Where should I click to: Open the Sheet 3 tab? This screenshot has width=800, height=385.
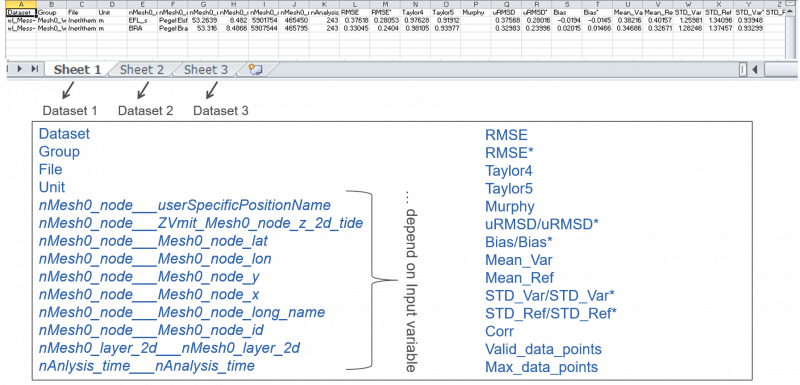point(206,70)
